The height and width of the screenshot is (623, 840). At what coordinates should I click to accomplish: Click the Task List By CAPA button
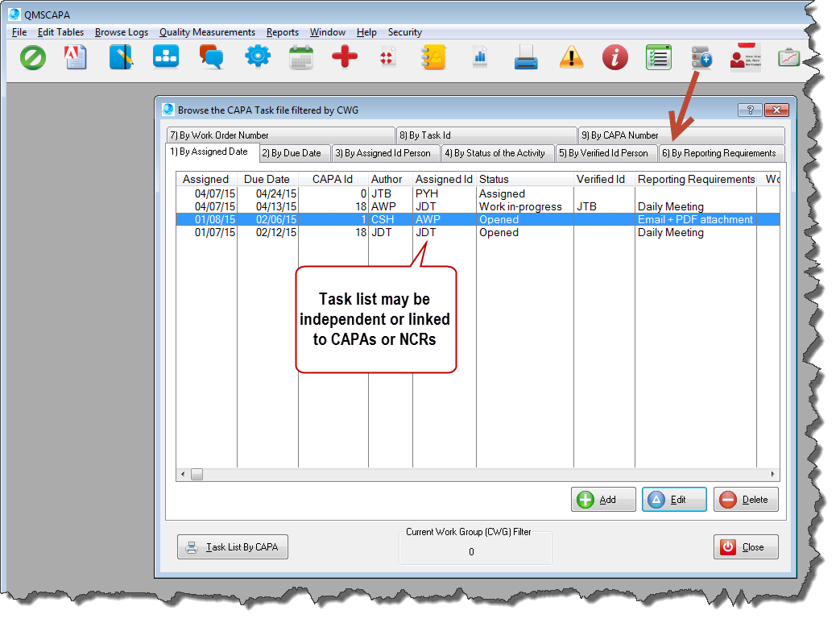click(232, 546)
